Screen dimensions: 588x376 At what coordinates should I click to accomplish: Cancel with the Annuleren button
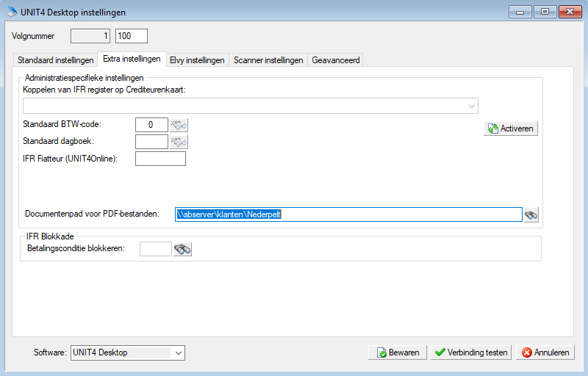(545, 352)
